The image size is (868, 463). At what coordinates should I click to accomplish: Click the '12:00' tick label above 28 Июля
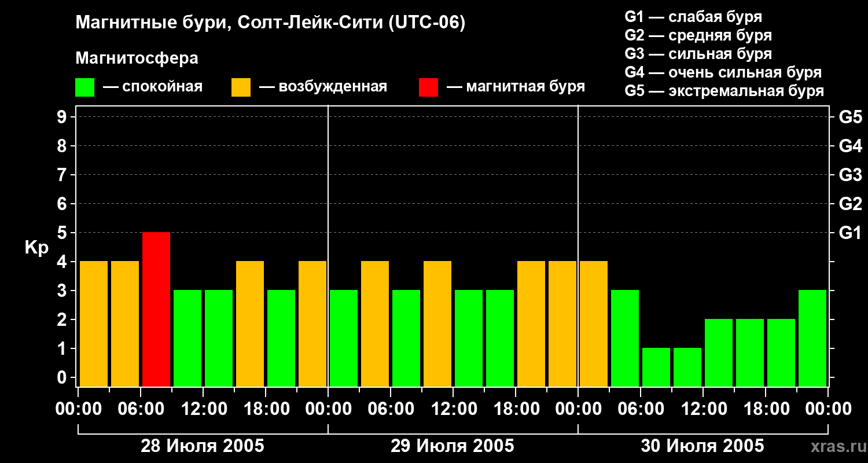(x=203, y=409)
